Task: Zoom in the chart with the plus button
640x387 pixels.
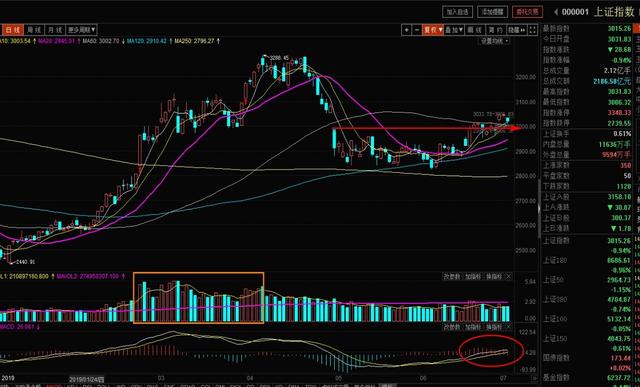Action: [407, 30]
